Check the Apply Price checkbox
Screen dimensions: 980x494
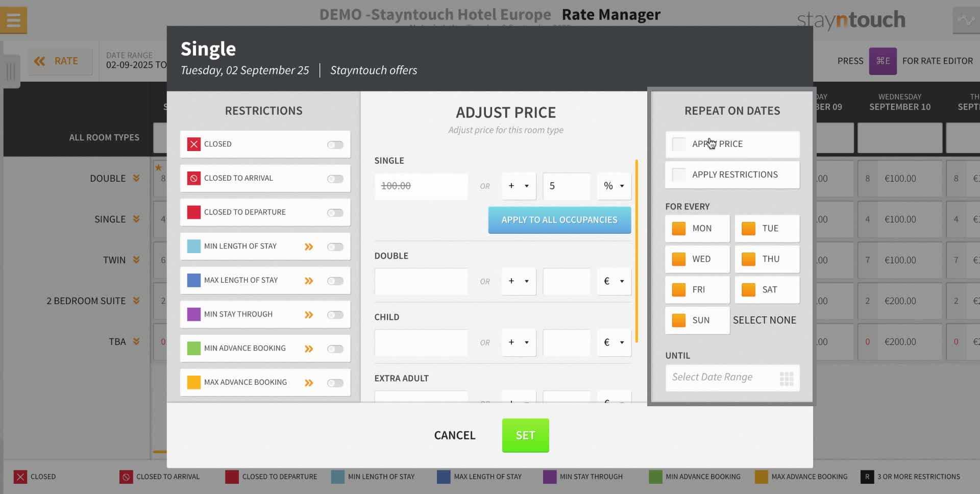coord(679,144)
